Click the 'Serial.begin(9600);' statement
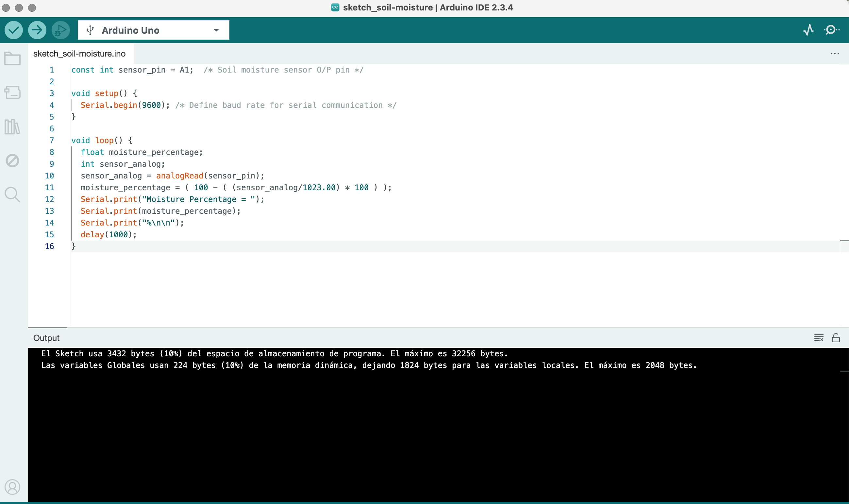The height and width of the screenshot is (504, 849). (125, 105)
